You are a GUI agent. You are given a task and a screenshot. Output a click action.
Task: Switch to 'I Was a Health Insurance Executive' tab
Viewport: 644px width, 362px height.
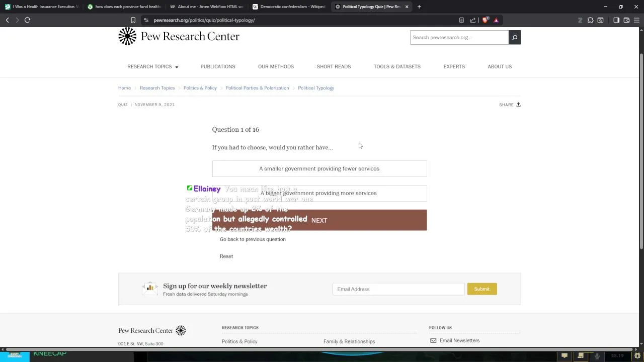41,7
